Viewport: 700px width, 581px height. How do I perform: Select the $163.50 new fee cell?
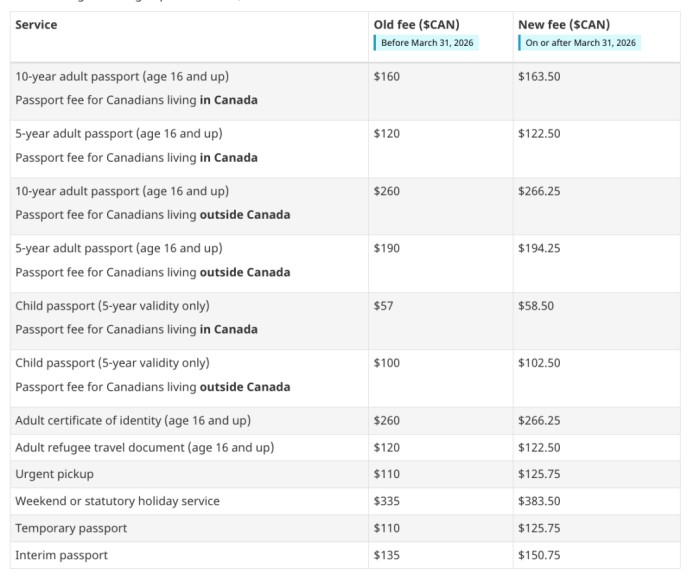click(x=541, y=76)
